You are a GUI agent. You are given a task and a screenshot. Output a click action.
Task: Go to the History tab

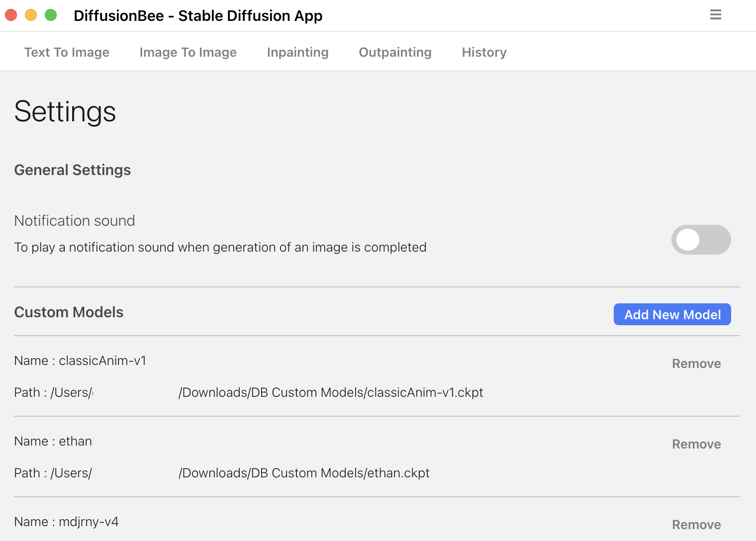(x=484, y=52)
